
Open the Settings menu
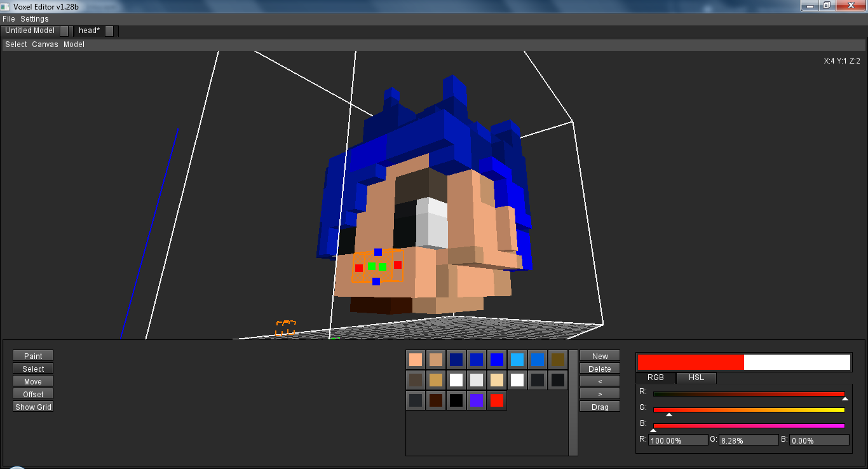[x=34, y=19]
